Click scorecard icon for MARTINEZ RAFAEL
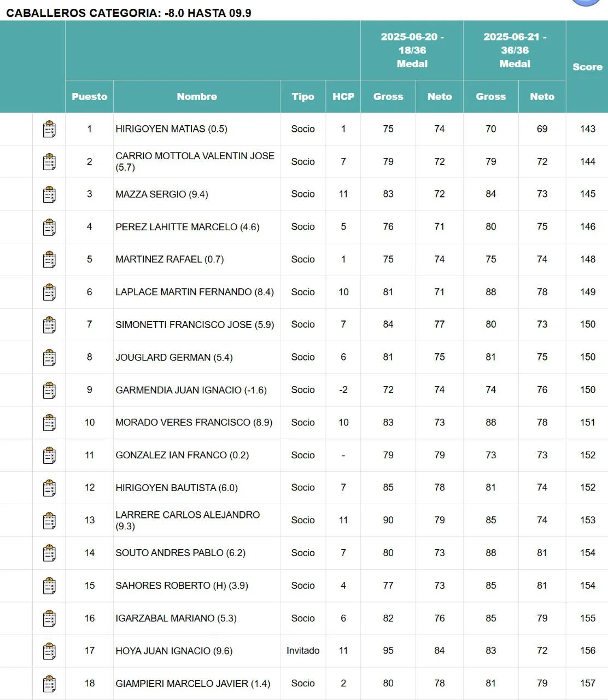 (49, 260)
